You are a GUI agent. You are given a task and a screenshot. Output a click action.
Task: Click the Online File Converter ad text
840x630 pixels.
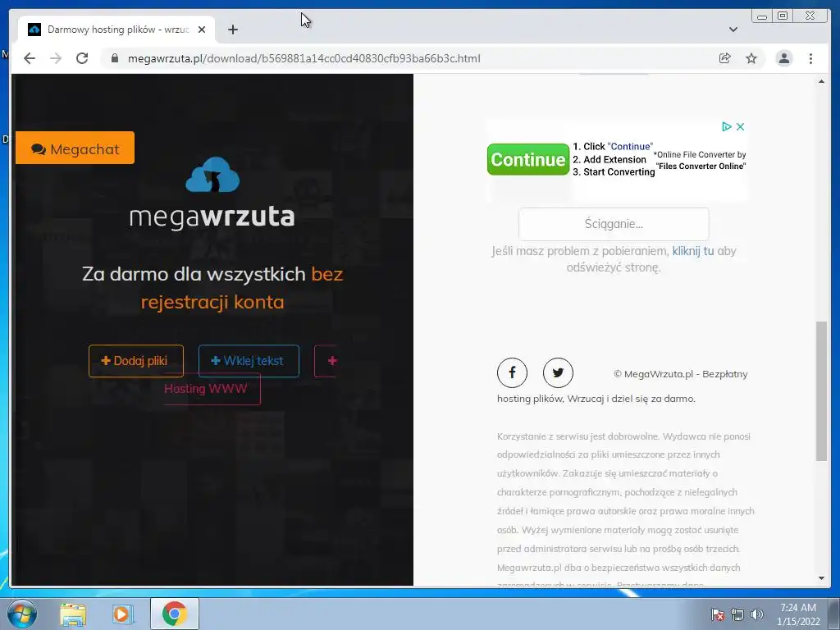pyautogui.click(x=701, y=160)
